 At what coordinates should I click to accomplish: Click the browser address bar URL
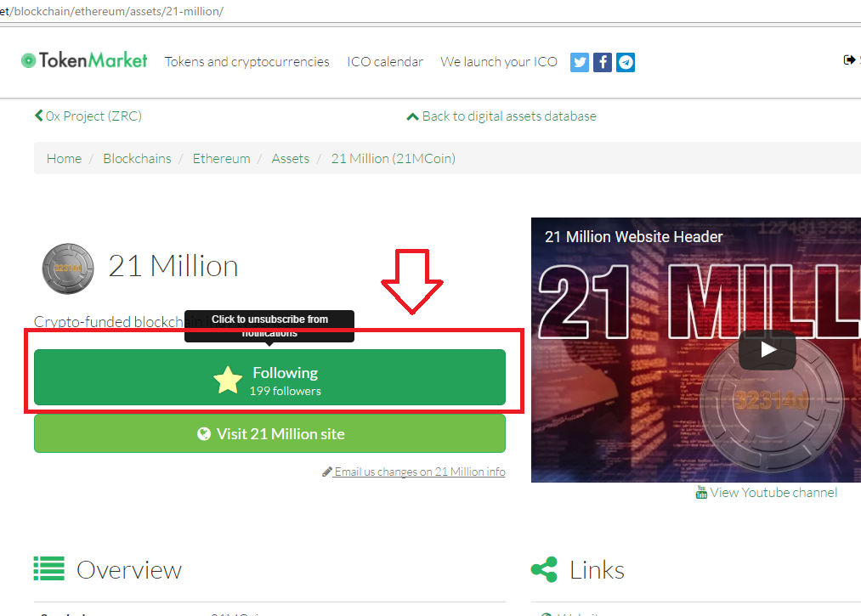click(x=111, y=11)
